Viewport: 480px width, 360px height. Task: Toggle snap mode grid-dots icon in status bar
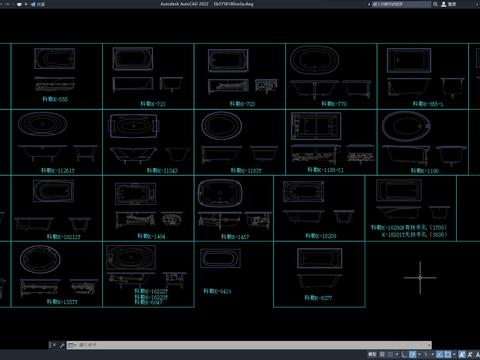tap(390, 354)
